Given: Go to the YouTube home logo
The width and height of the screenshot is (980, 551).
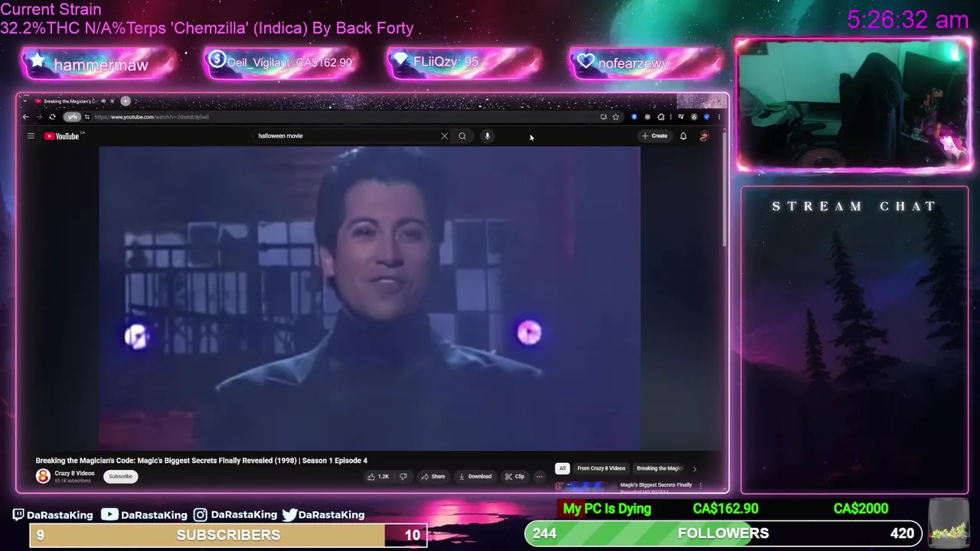Looking at the screenshot, I should click(63, 136).
